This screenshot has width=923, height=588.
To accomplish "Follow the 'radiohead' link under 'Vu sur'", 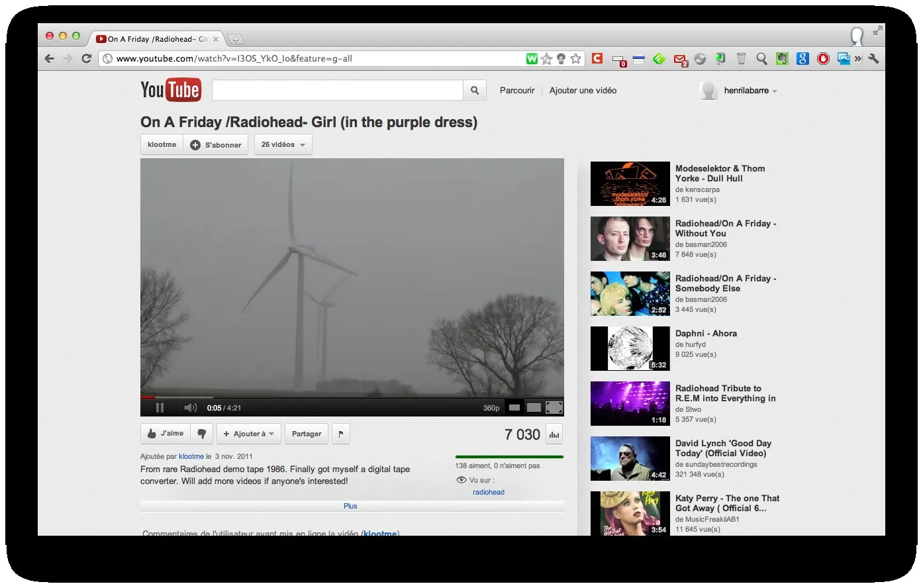I will tap(489, 492).
